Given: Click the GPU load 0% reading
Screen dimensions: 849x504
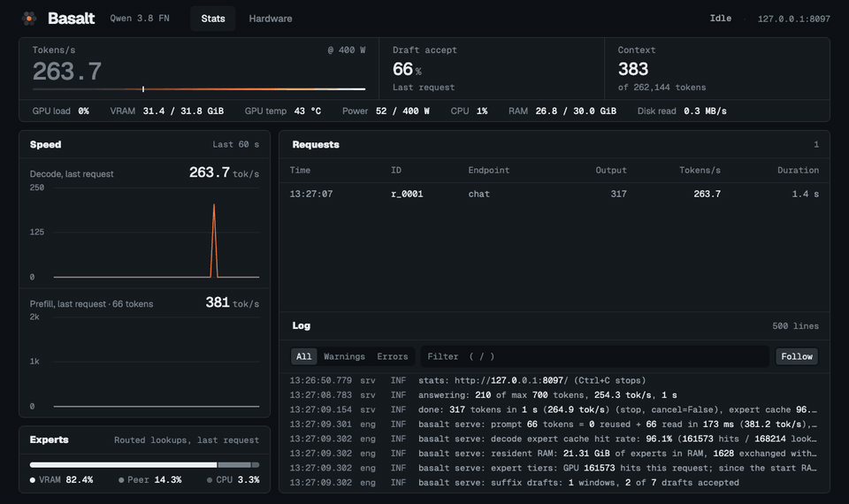Looking at the screenshot, I should [x=61, y=111].
